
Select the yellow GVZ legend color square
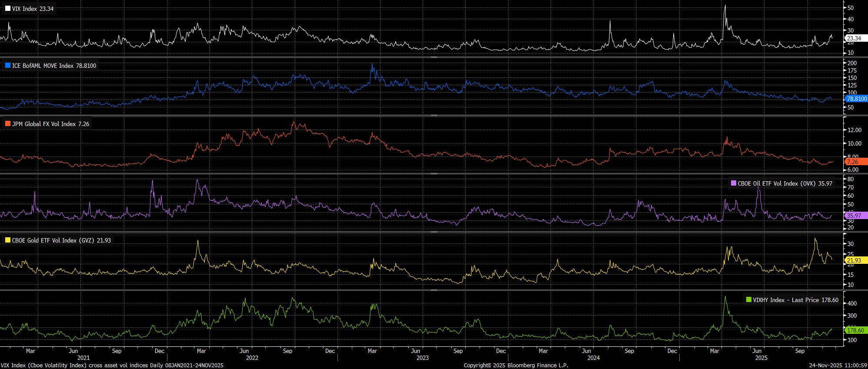pyautogui.click(x=8, y=240)
